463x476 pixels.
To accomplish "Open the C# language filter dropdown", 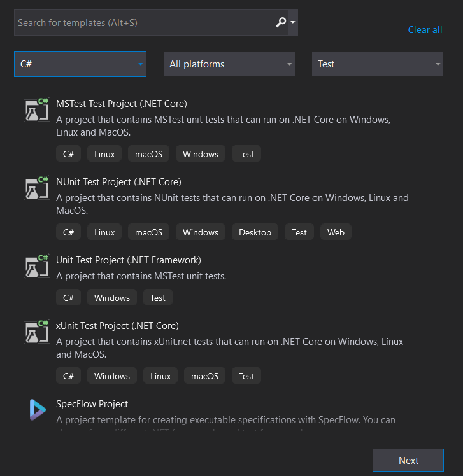I will (x=80, y=64).
